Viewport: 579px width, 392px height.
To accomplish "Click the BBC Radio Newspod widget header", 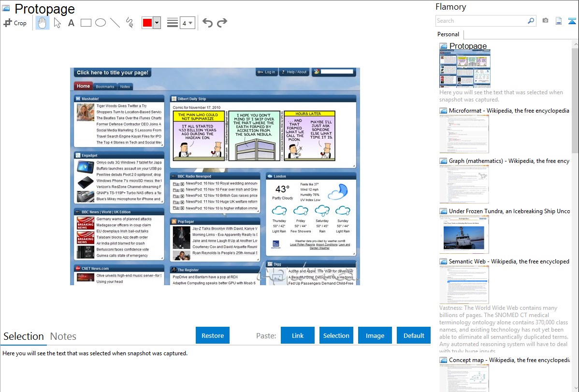I will tap(215, 176).
